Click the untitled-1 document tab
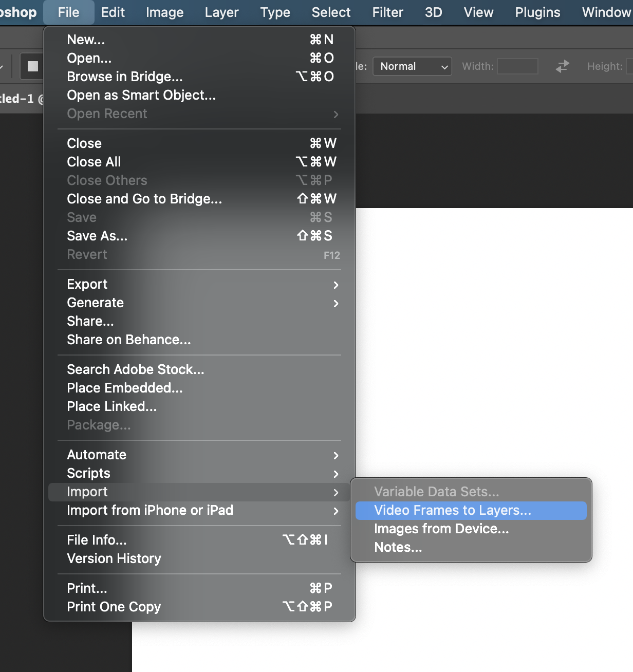 click(22, 99)
